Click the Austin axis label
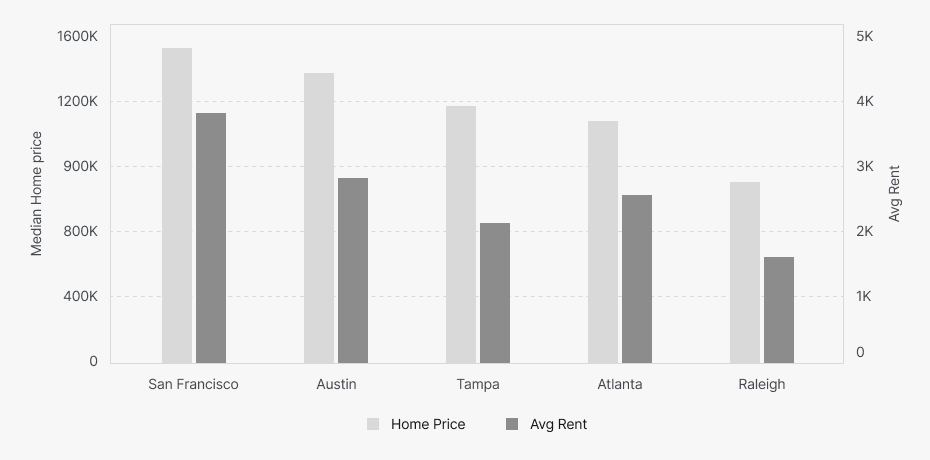The height and width of the screenshot is (460, 930). pos(336,384)
